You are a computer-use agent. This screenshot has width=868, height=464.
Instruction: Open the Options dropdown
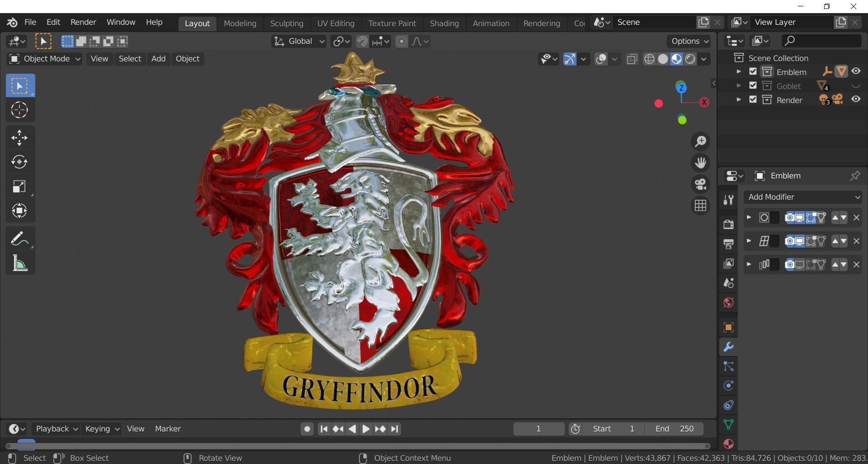689,41
